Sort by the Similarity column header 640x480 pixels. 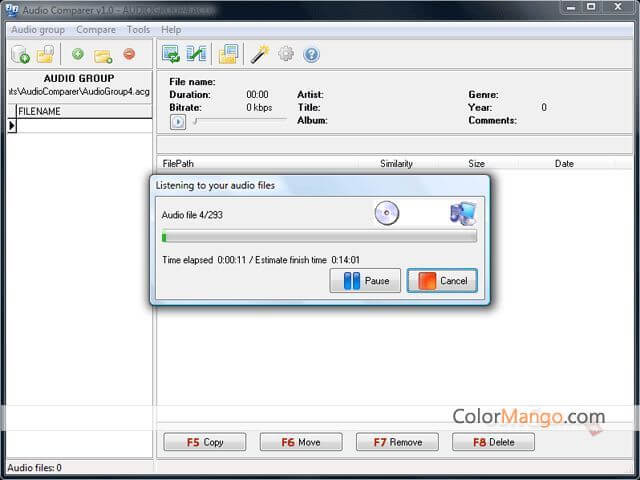click(x=396, y=164)
